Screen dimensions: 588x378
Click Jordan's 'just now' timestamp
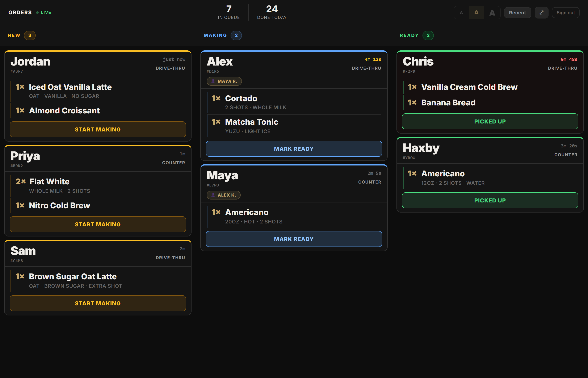point(174,59)
